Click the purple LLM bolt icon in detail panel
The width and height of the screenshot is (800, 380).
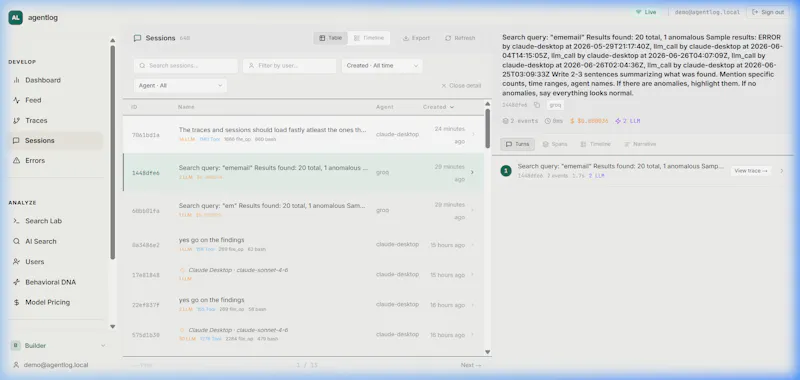(x=618, y=121)
